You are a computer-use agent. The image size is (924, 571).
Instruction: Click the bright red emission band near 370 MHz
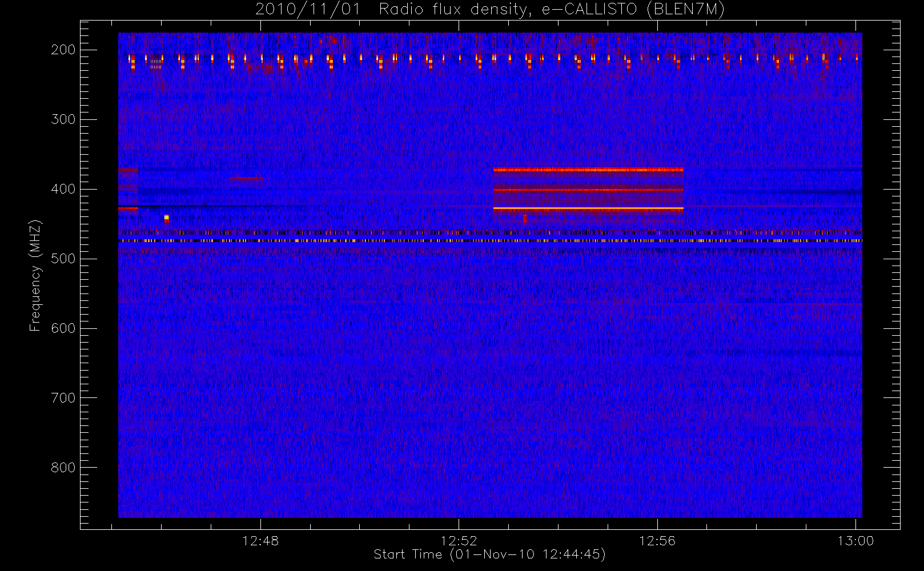coord(588,170)
